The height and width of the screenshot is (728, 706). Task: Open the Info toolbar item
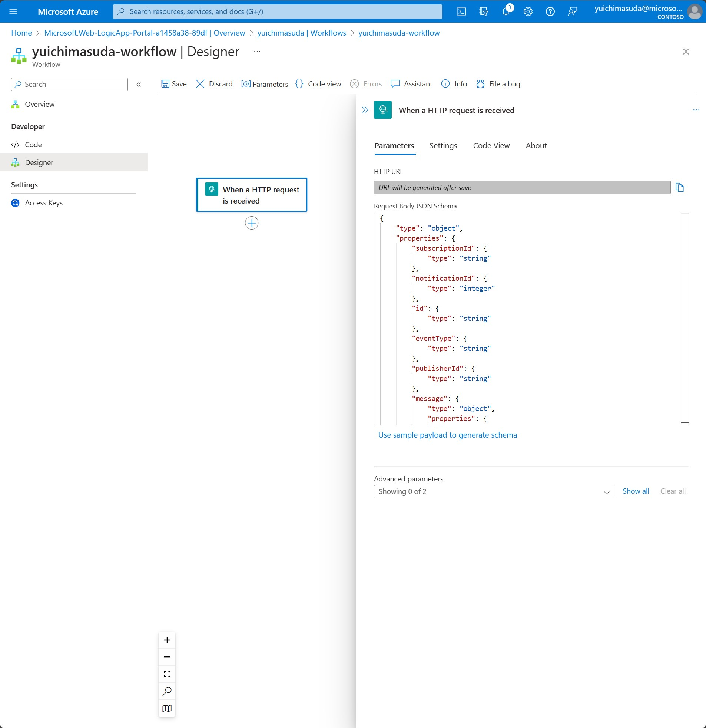tap(454, 84)
